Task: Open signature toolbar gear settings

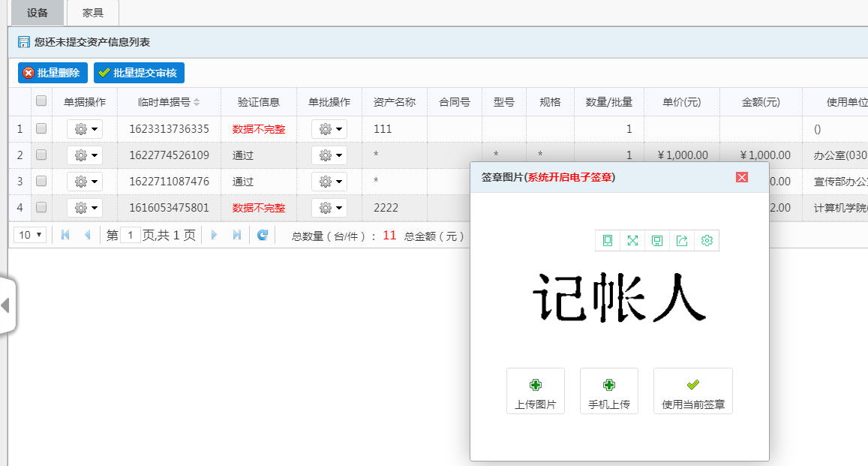Action: coord(707,240)
